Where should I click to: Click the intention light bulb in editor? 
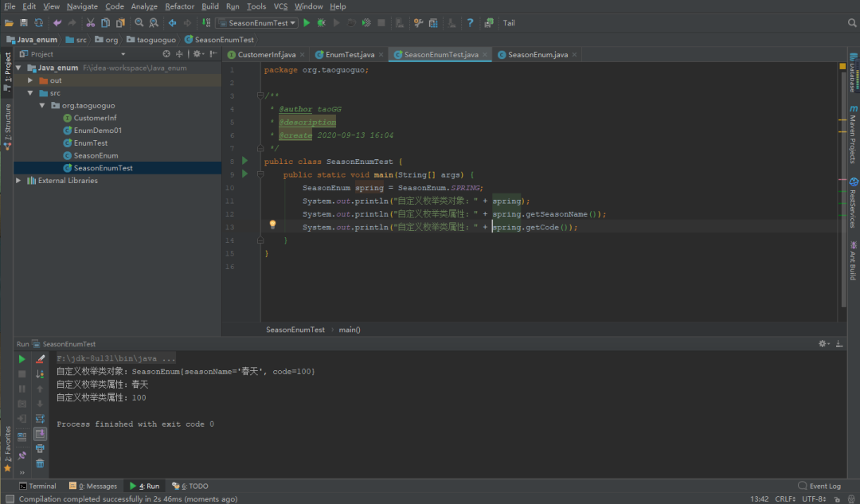(272, 225)
